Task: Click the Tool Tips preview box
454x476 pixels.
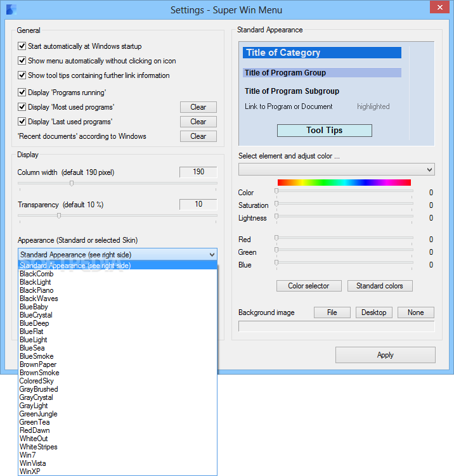Action: tap(324, 130)
